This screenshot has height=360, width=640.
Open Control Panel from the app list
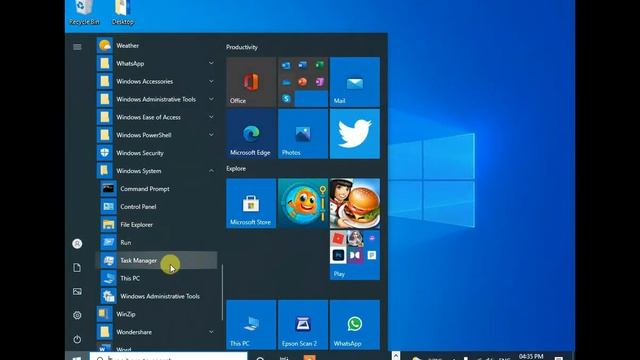157,207
